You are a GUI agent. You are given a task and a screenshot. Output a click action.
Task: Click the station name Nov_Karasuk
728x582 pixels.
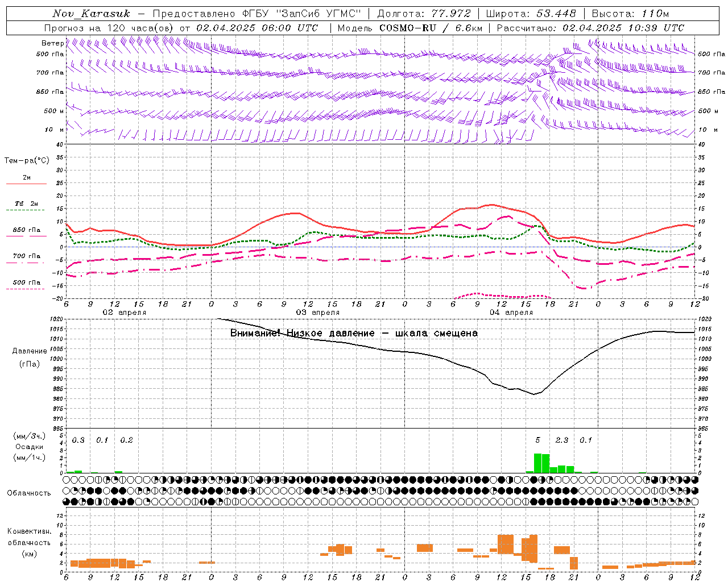pos(91,14)
